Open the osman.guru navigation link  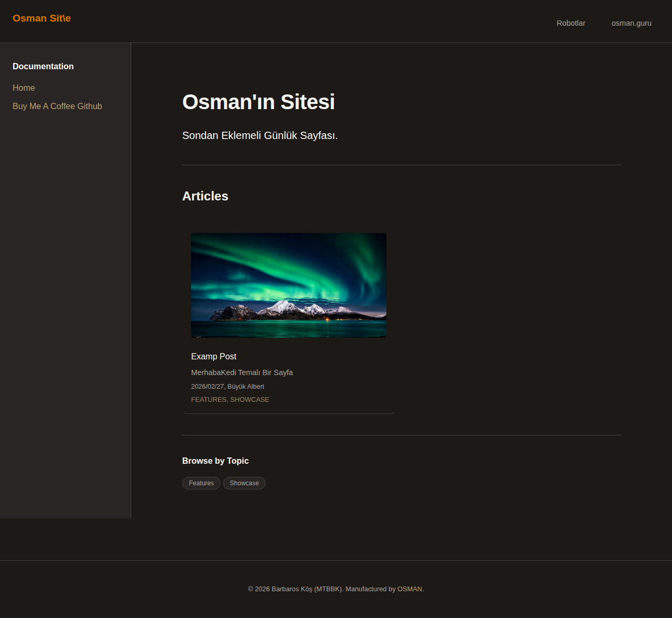point(631,23)
